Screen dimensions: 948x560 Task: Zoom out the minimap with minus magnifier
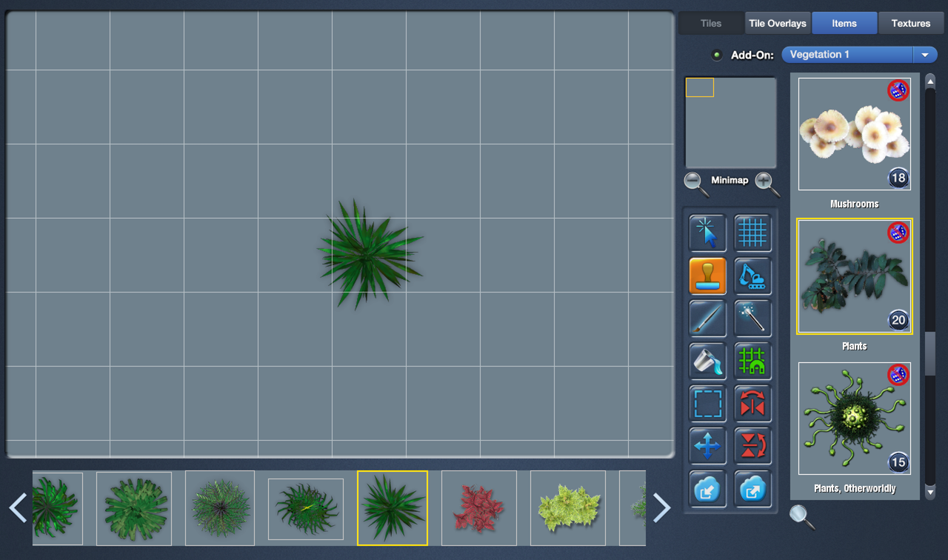(x=695, y=182)
